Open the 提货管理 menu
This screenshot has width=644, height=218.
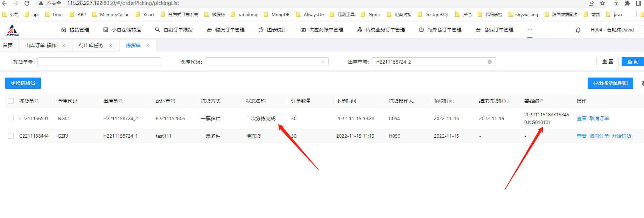[75, 30]
